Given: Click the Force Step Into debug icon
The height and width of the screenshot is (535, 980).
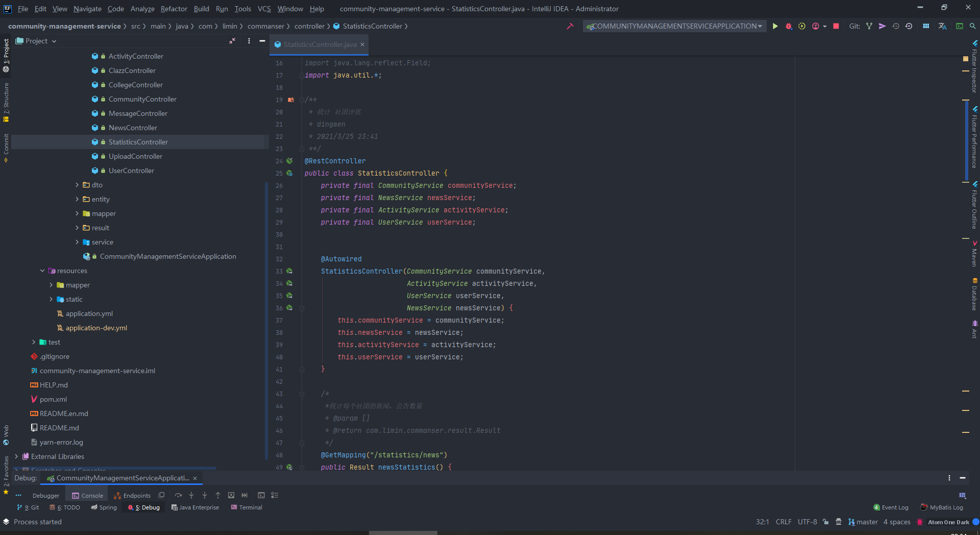Looking at the screenshot, I should [205, 495].
